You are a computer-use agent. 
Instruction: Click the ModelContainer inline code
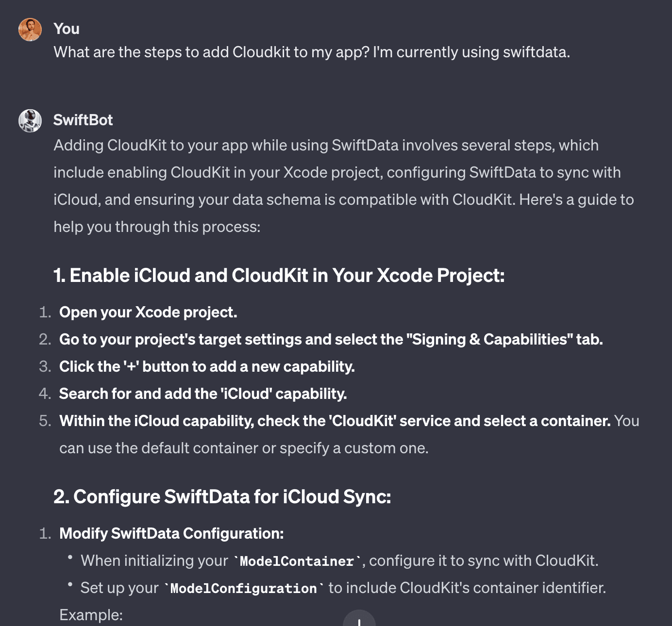[297, 561]
